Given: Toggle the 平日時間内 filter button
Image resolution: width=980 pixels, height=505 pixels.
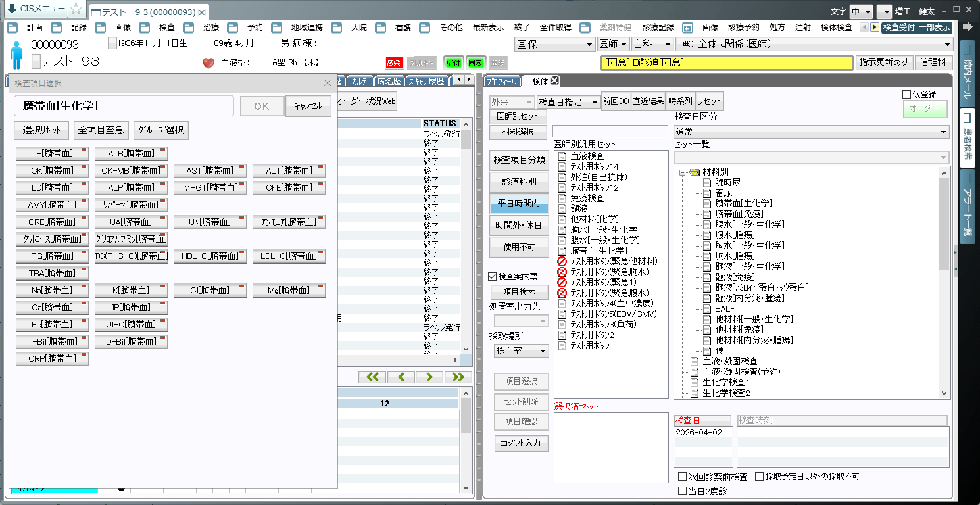Looking at the screenshot, I should (519, 204).
